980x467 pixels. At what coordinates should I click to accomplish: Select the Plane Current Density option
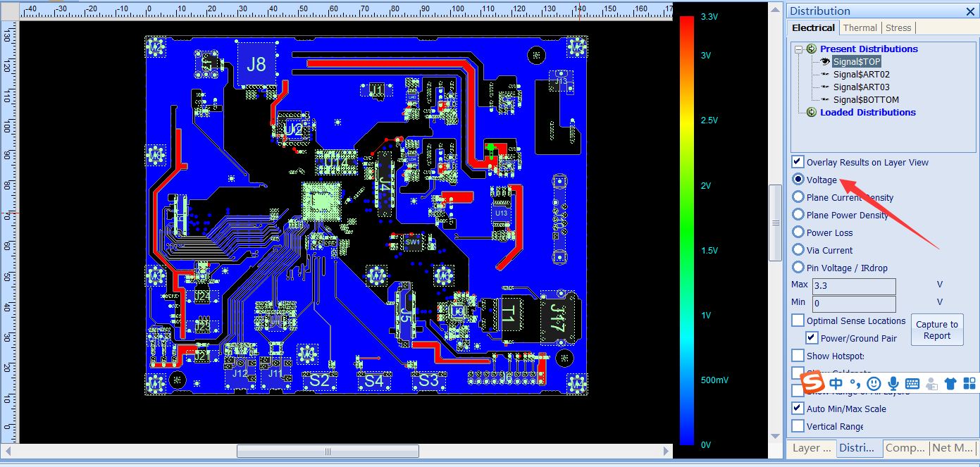point(798,197)
